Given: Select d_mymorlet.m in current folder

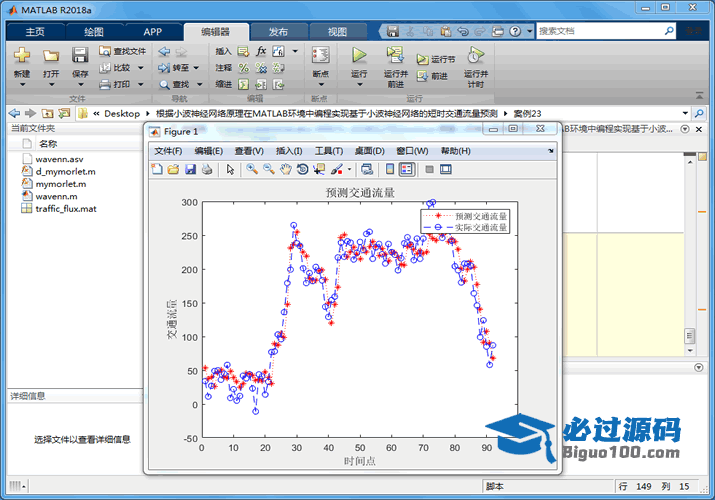Looking at the screenshot, I should (66, 172).
